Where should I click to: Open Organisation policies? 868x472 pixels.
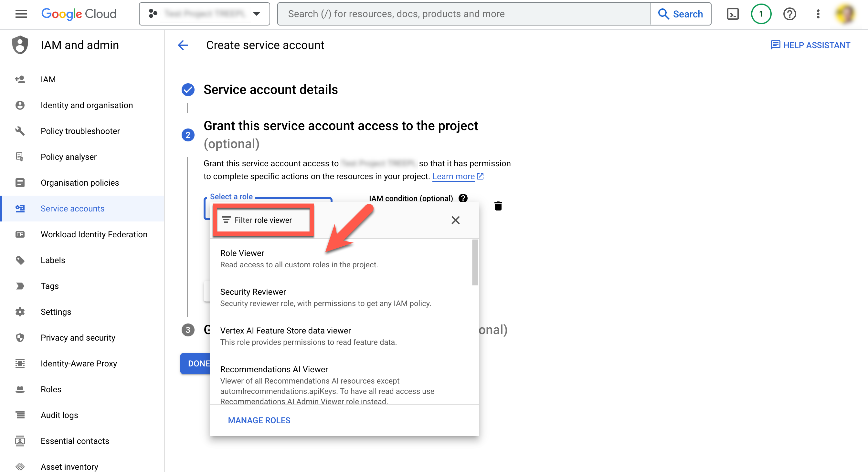coord(82,183)
